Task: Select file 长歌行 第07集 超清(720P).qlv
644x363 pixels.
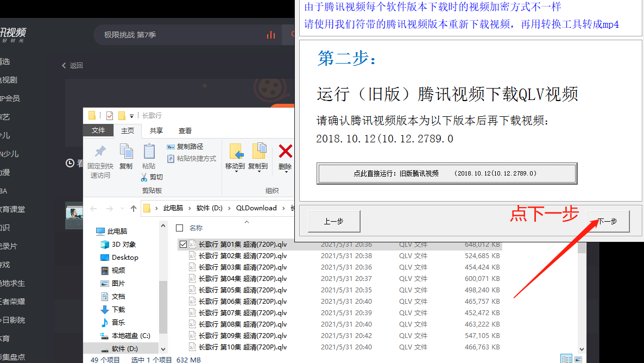Action: [x=242, y=313]
